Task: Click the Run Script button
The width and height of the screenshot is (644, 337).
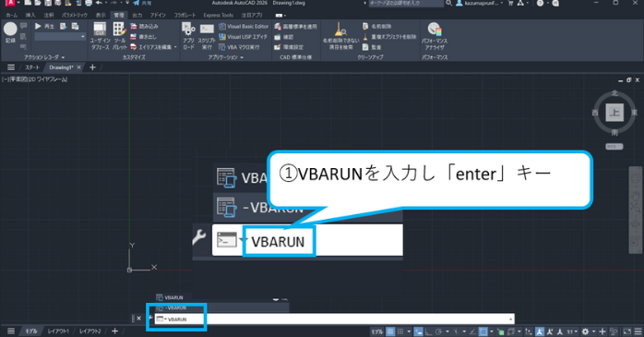Action: (x=207, y=36)
